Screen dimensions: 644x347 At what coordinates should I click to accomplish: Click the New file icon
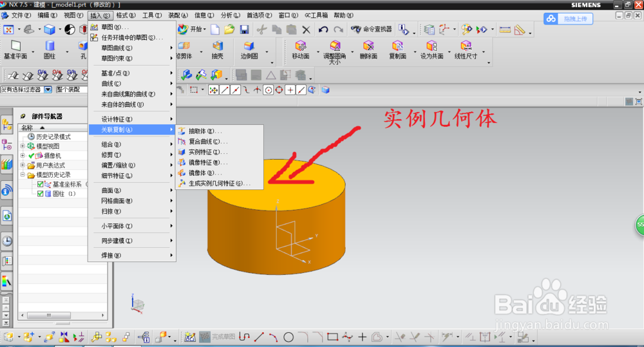click(x=215, y=30)
